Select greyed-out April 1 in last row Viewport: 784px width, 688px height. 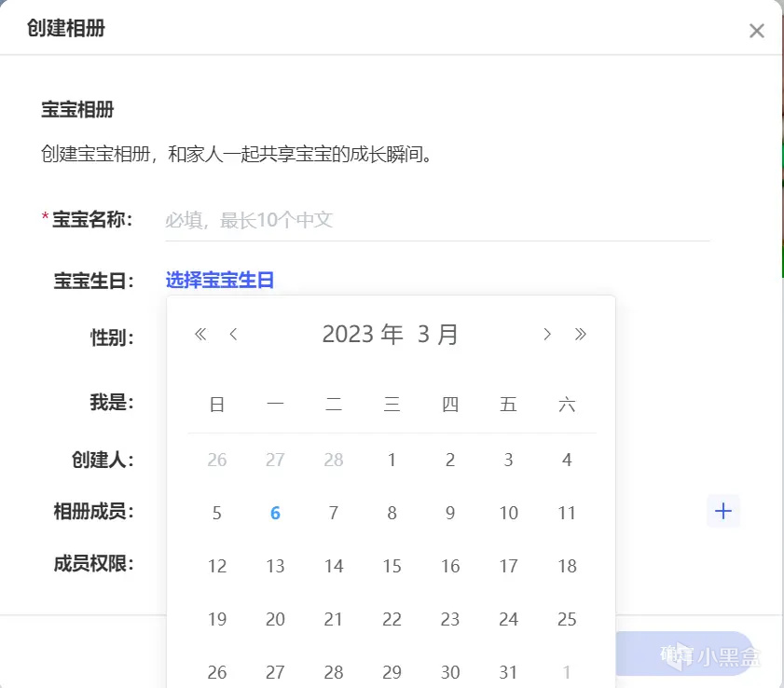pos(567,672)
